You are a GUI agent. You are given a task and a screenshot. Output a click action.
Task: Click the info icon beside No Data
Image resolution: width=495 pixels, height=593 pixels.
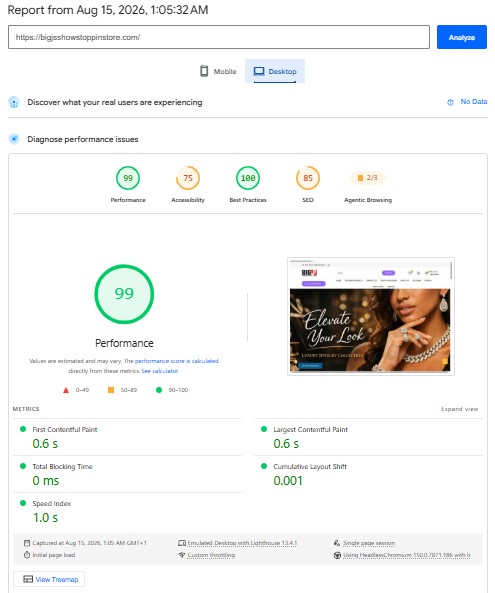(450, 102)
